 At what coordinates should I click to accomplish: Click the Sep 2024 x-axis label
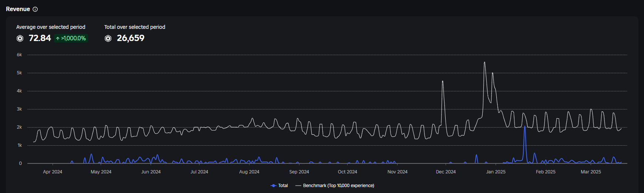299,172
